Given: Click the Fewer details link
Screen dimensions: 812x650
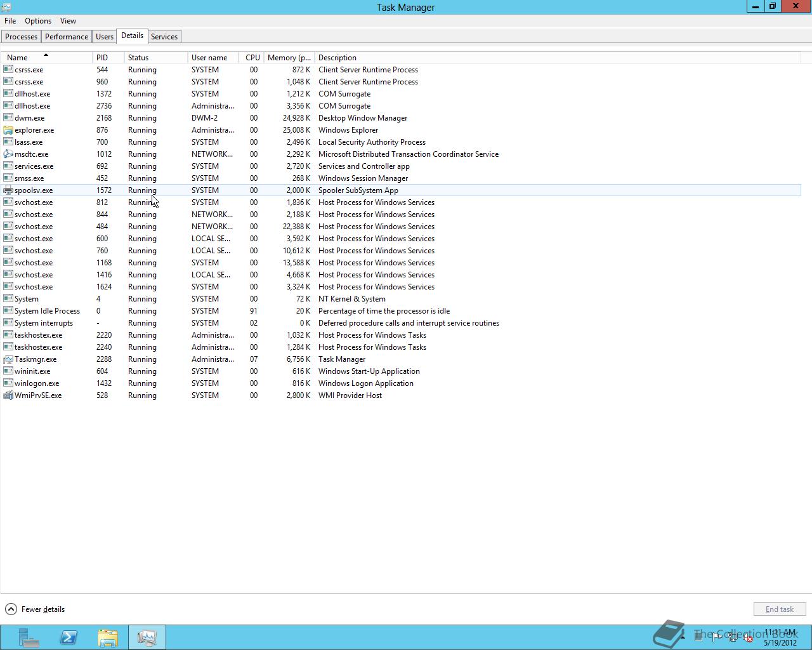Looking at the screenshot, I should pyautogui.click(x=43, y=609).
